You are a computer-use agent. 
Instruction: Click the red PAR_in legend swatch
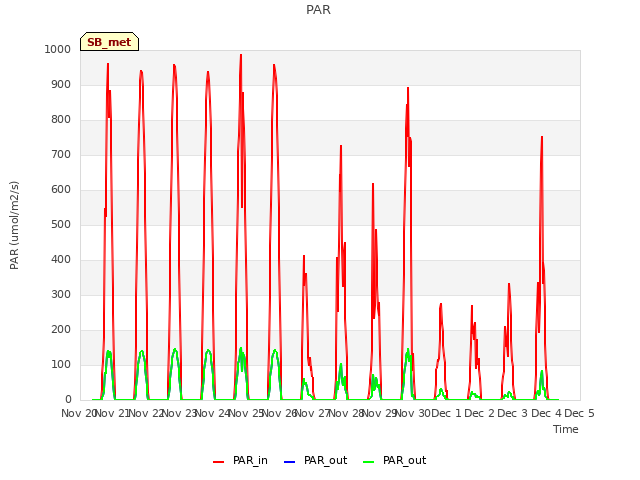pyautogui.click(x=219, y=462)
